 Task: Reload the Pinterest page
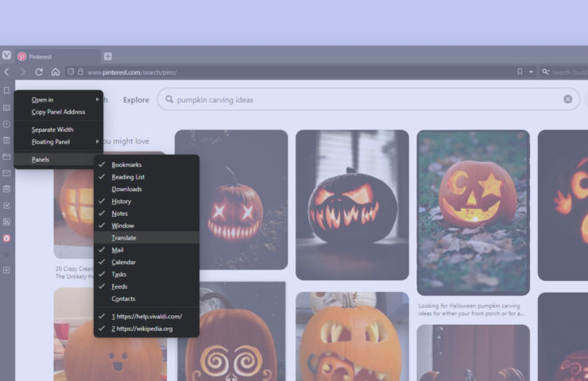pos(39,72)
